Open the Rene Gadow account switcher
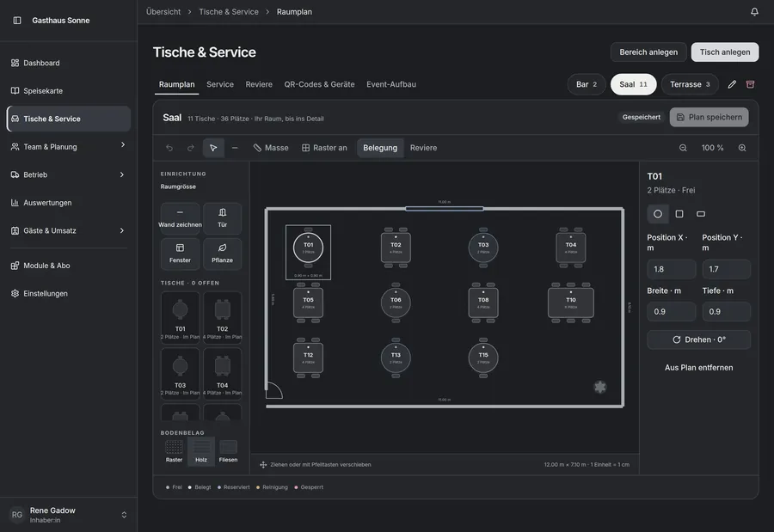Viewport: 774px width, 532px height. pyautogui.click(x=69, y=515)
